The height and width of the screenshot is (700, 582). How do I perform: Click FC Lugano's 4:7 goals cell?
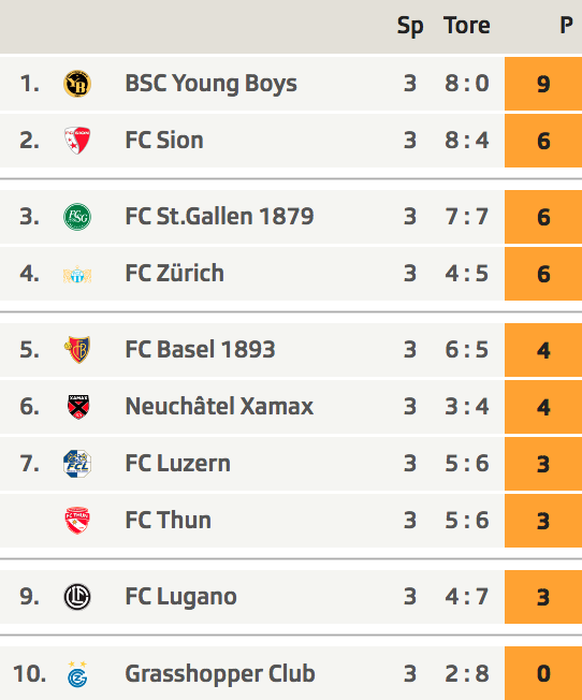467,597
